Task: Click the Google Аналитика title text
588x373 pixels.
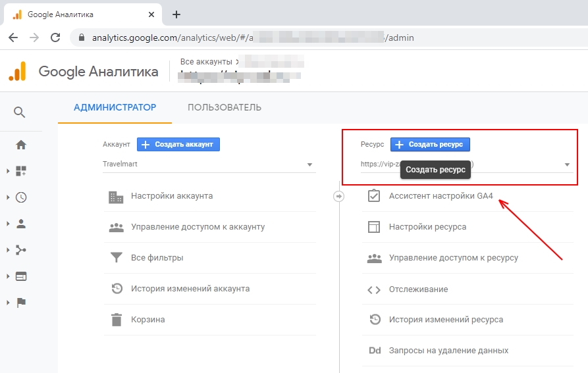Action: (x=98, y=72)
